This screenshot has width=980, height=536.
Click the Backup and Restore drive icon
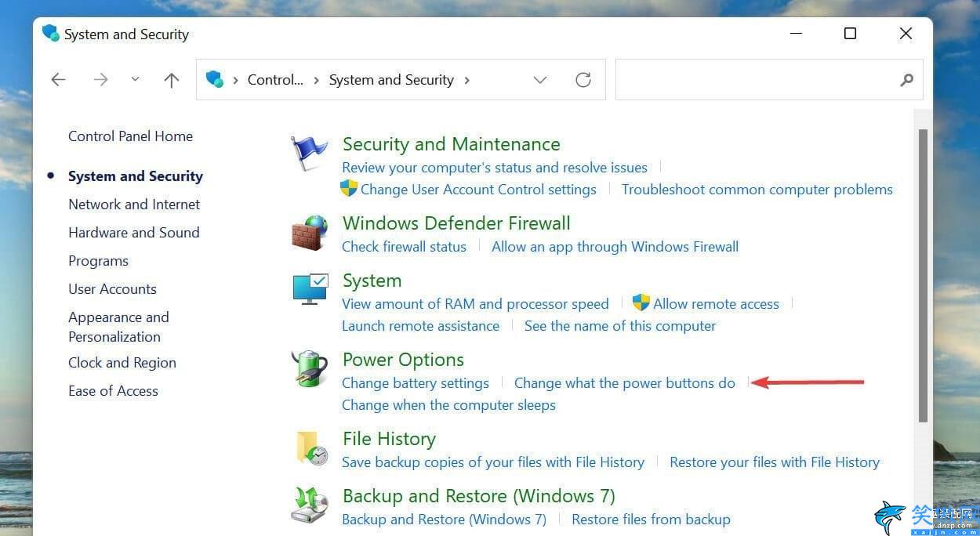pos(309,505)
